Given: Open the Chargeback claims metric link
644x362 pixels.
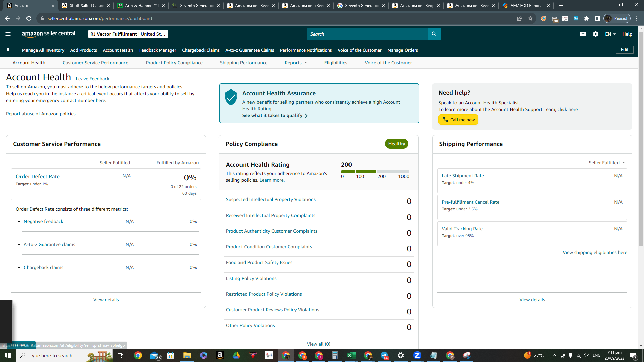Looking at the screenshot, I should tap(43, 267).
